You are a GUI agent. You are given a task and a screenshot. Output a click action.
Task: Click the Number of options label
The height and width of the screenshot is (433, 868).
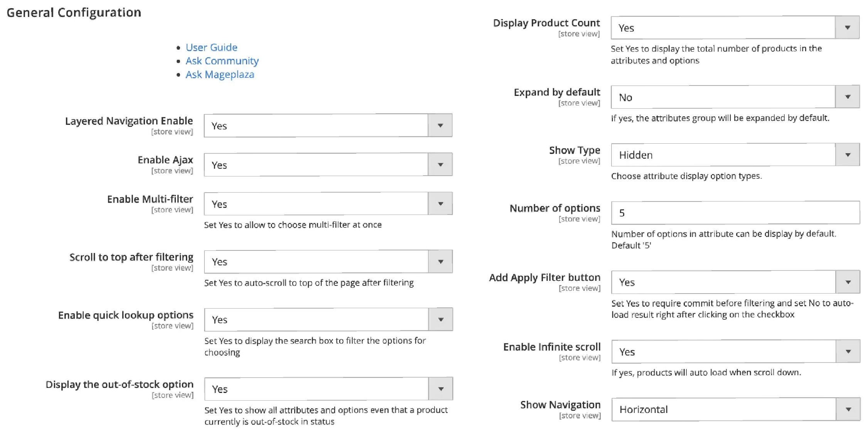(555, 208)
